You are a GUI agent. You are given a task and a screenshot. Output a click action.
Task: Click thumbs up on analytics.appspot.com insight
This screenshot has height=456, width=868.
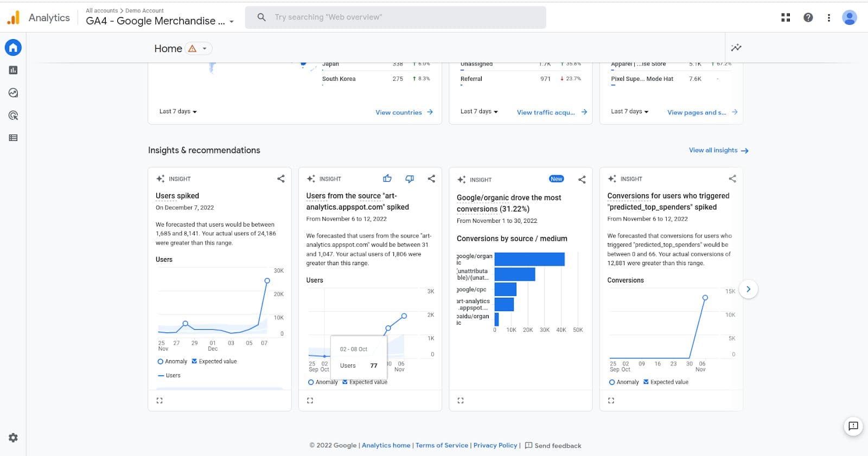pos(387,178)
